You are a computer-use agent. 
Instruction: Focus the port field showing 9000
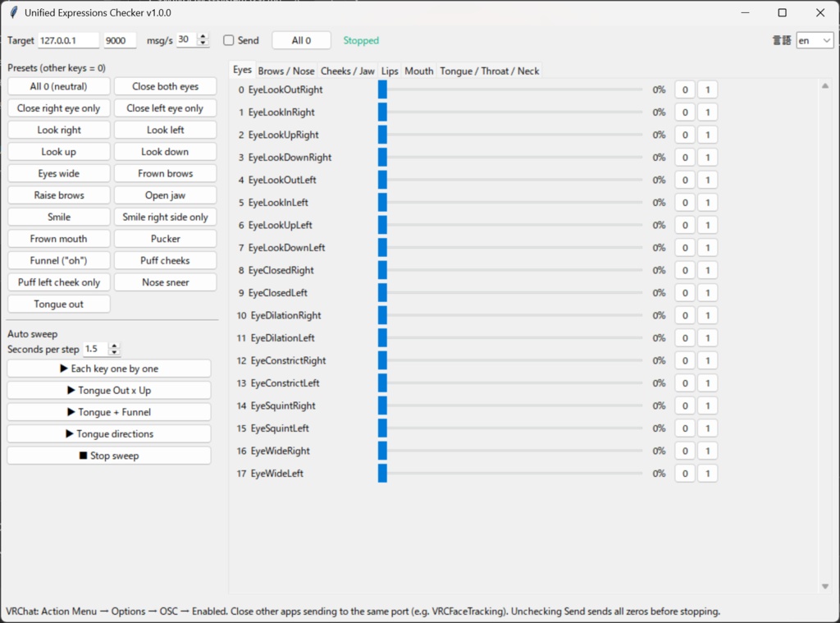pos(120,40)
